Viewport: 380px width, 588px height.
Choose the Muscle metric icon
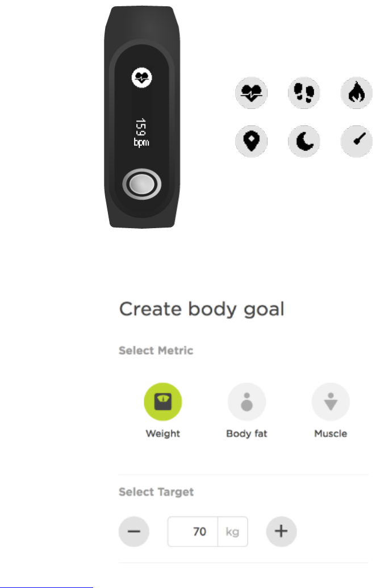[331, 402]
